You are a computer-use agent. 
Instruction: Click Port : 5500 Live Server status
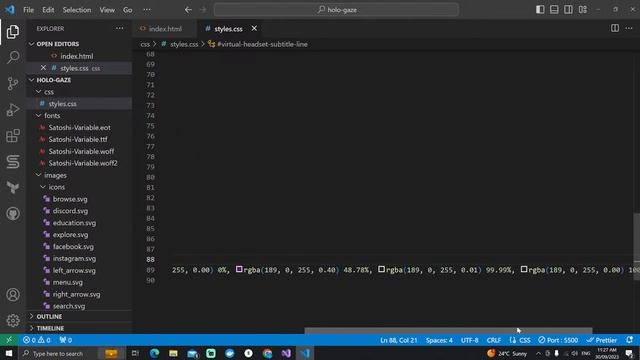(558, 340)
